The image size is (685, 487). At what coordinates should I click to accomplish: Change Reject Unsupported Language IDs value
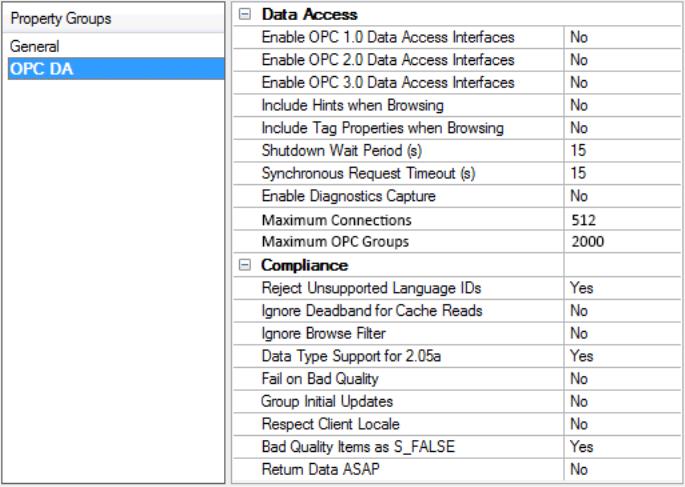tap(620, 288)
